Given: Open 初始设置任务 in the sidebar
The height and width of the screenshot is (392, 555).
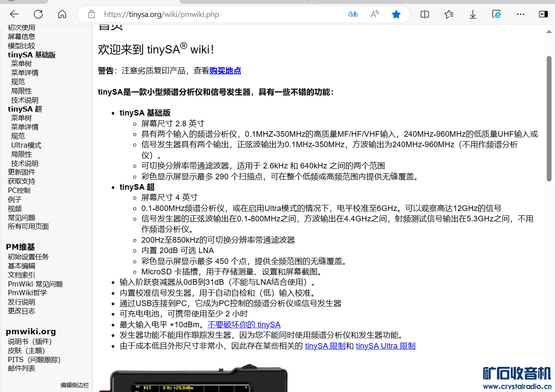Looking at the screenshot, I should (28, 257).
